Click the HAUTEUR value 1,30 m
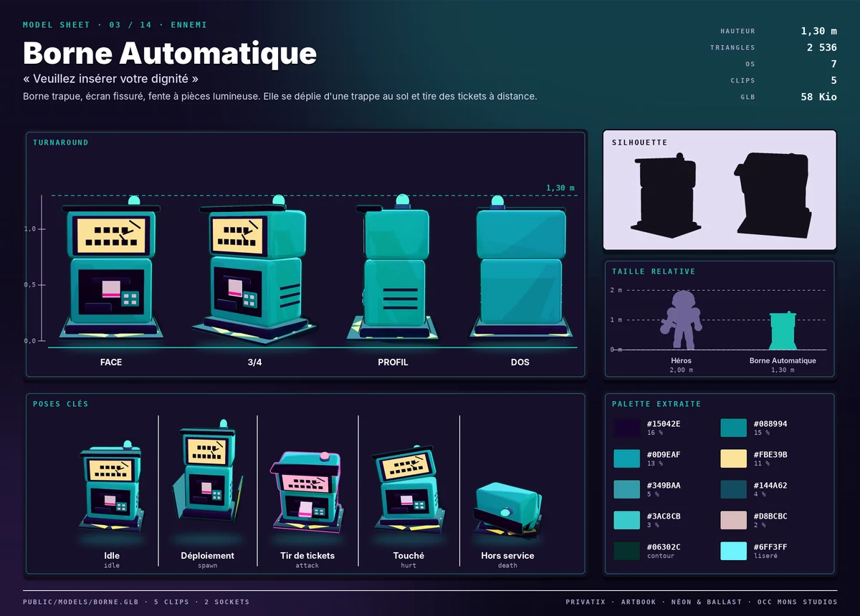The width and height of the screenshot is (860, 616). 818,31
